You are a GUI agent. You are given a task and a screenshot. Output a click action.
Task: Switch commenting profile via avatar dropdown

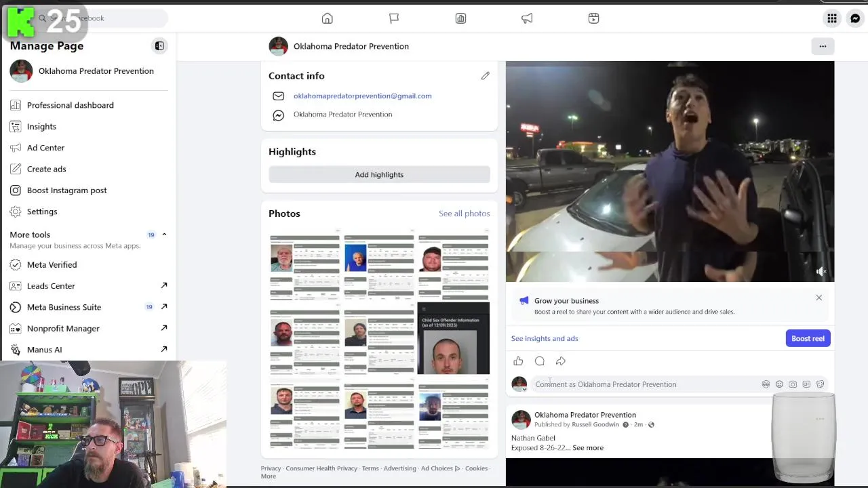tap(519, 384)
